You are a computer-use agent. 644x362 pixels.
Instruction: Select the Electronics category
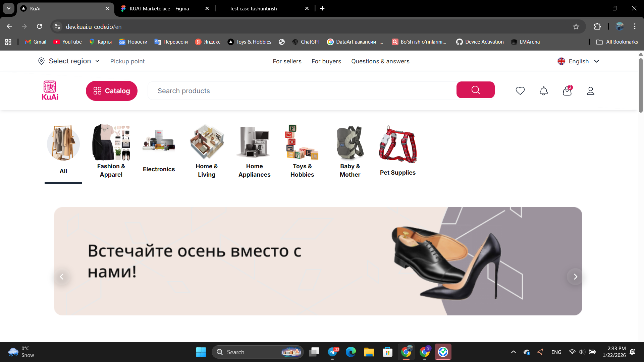click(x=159, y=151)
